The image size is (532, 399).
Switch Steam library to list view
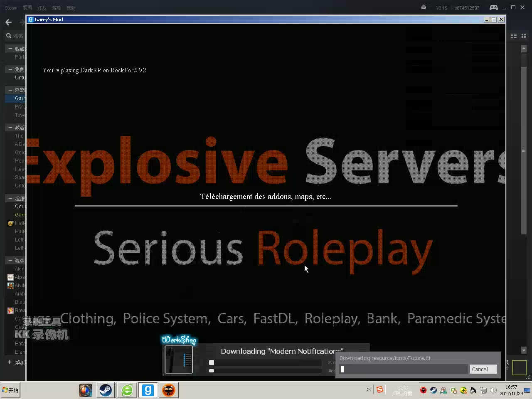pyautogui.click(x=514, y=36)
